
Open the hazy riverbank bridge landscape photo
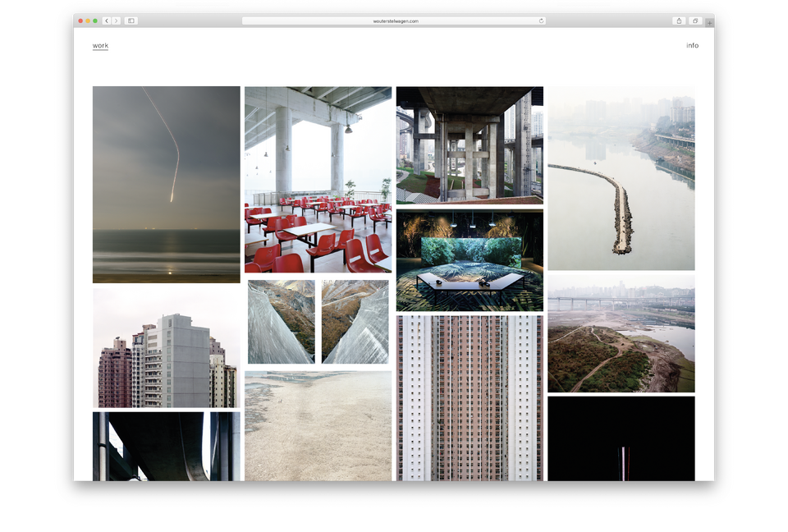pos(621,333)
